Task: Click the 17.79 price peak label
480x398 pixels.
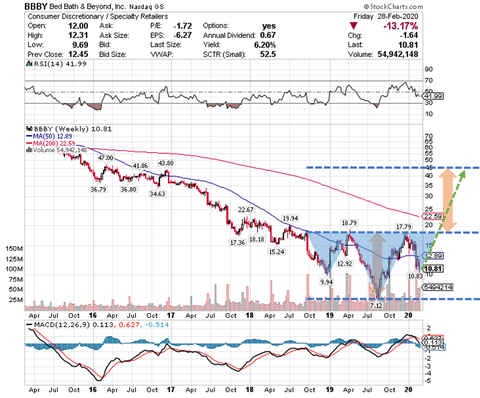Action: (x=403, y=227)
